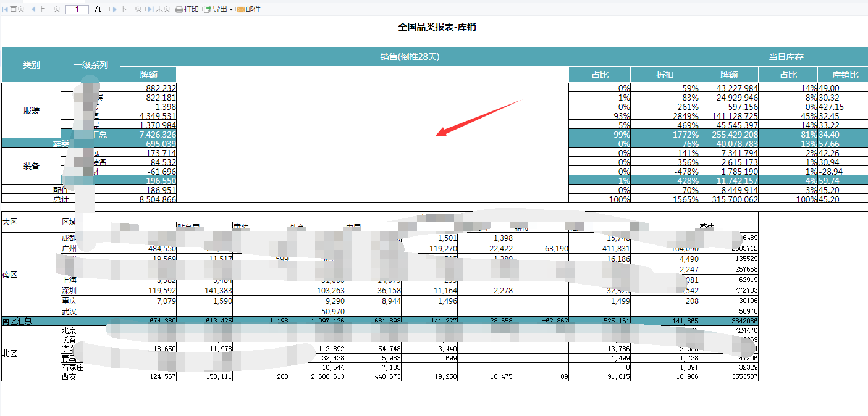Click the previous page (上一页) arrow
868x416 pixels.
coord(34,9)
